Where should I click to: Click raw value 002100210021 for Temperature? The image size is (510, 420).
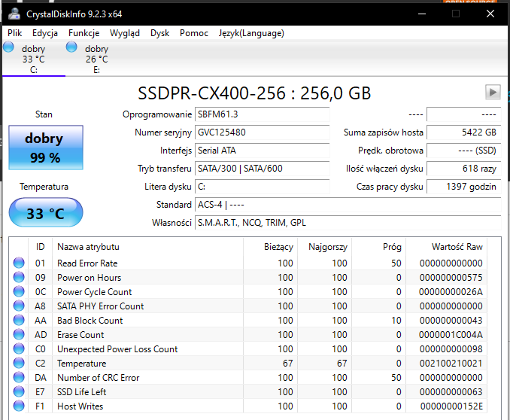coord(451,364)
